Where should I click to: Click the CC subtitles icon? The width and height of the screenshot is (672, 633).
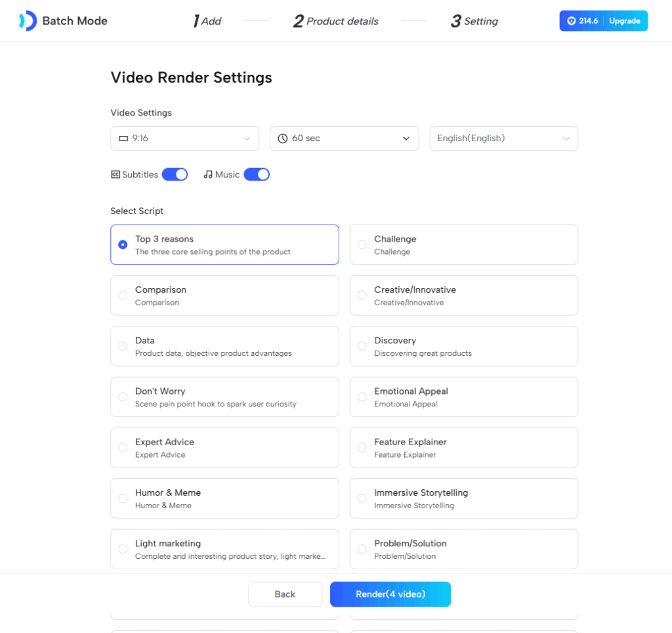[x=115, y=175]
